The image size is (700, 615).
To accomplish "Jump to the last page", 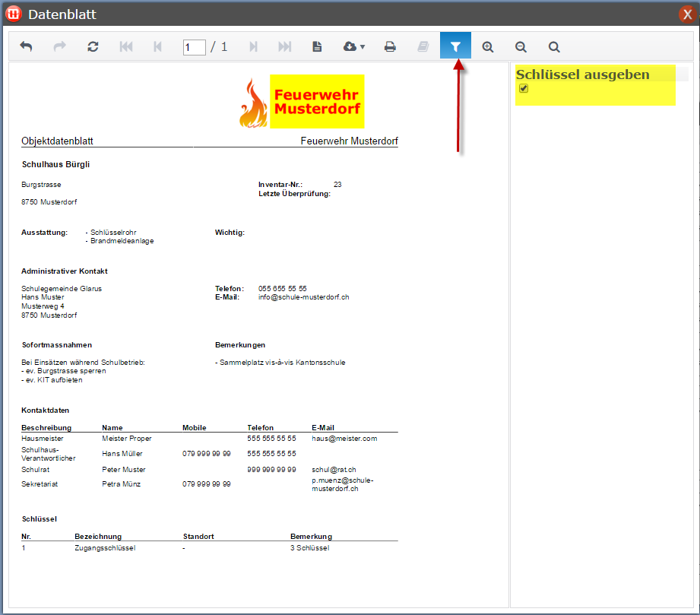I will pos(285,46).
